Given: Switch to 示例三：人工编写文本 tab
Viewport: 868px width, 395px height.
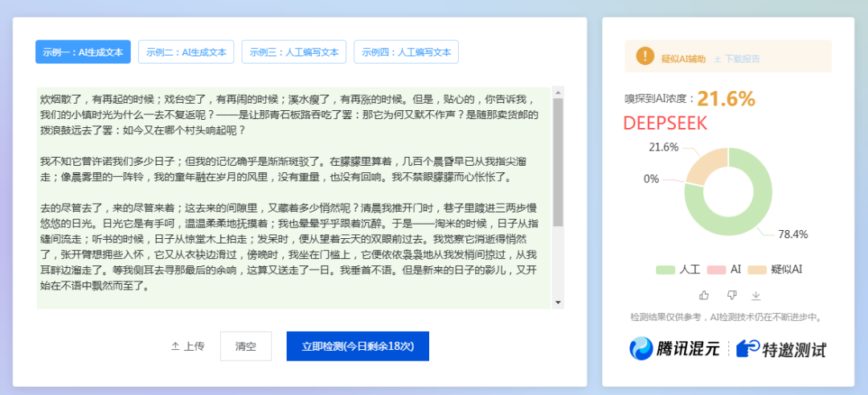Looking at the screenshot, I should coord(294,52).
